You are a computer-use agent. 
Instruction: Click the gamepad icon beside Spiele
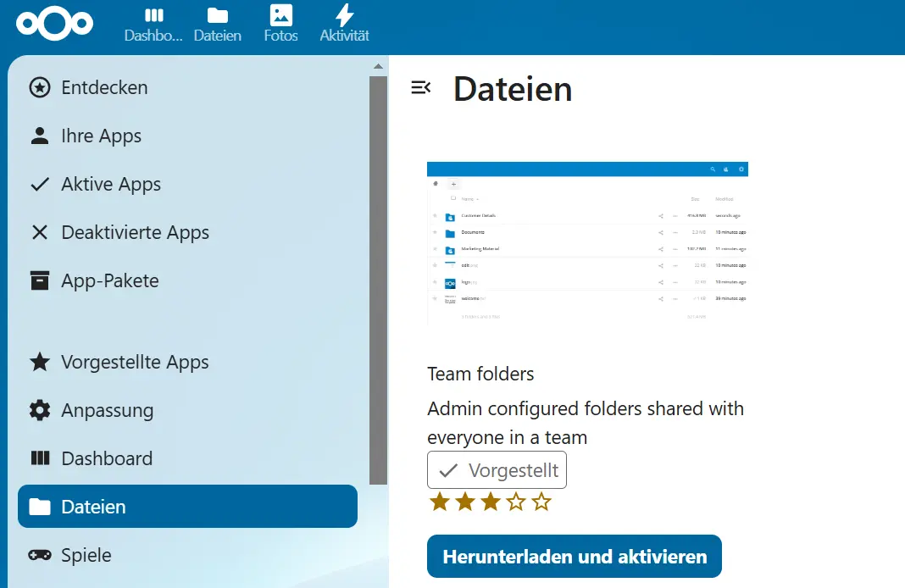coord(40,555)
